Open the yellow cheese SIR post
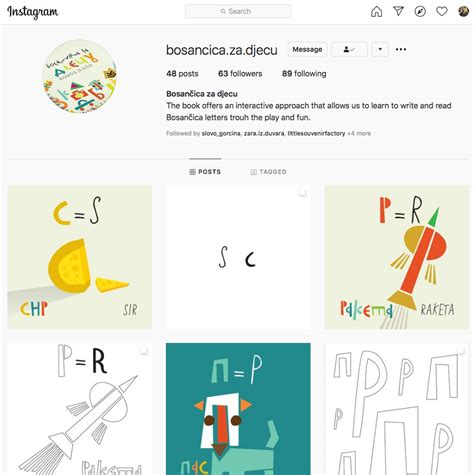 point(80,257)
